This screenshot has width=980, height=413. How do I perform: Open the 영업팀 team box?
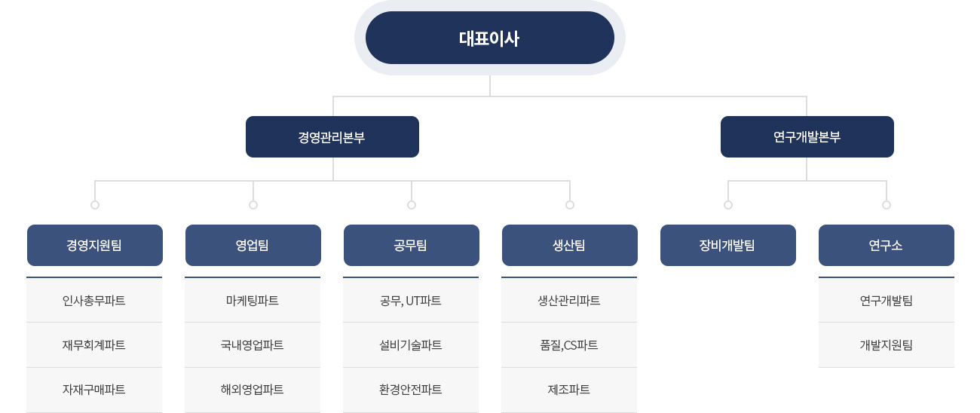pos(253,245)
